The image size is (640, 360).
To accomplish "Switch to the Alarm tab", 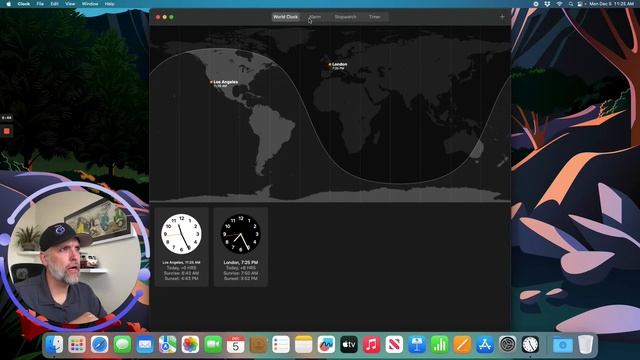I will [x=315, y=17].
